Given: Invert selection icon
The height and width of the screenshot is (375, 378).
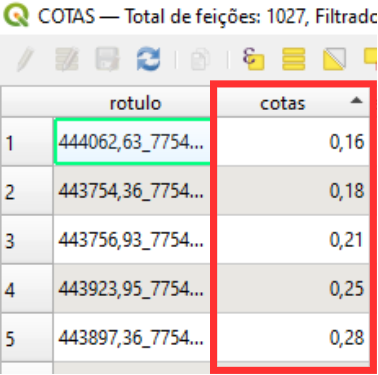Looking at the screenshot, I should (x=334, y=59).
